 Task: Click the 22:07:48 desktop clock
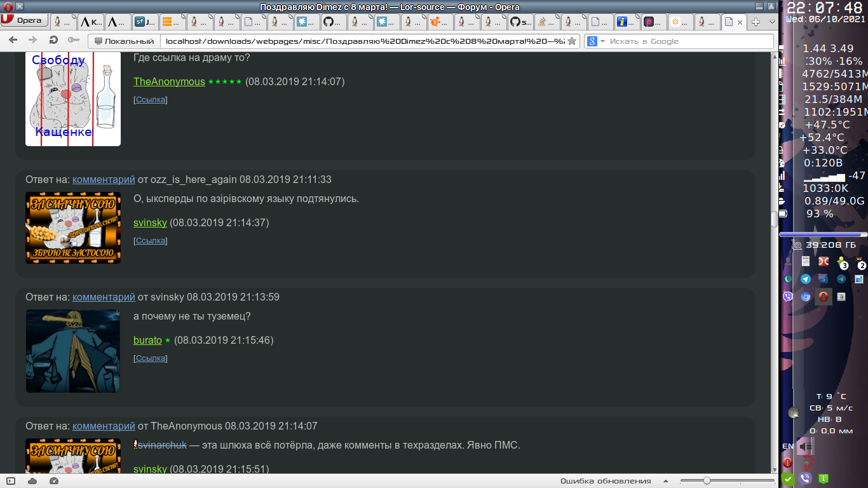[824, 8]
